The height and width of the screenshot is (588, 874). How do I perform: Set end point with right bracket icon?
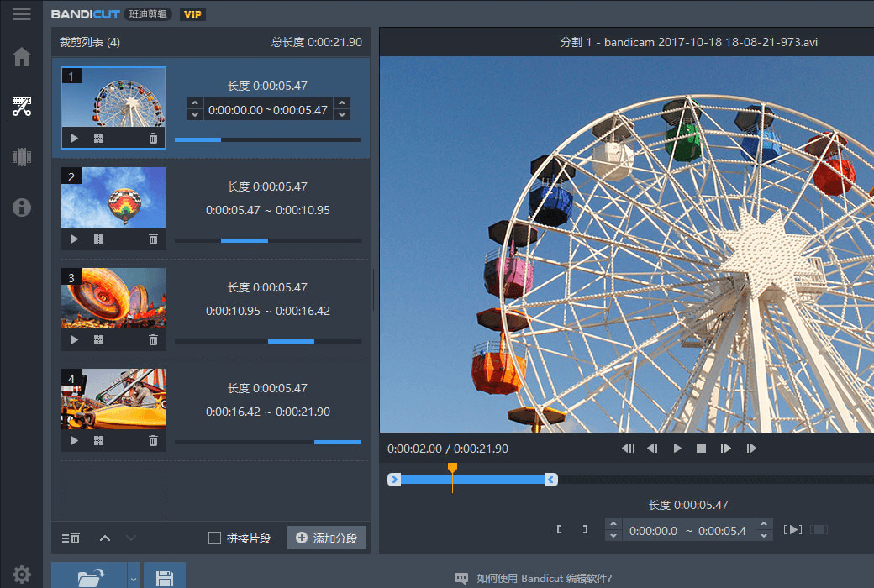[x=585, y=529]
